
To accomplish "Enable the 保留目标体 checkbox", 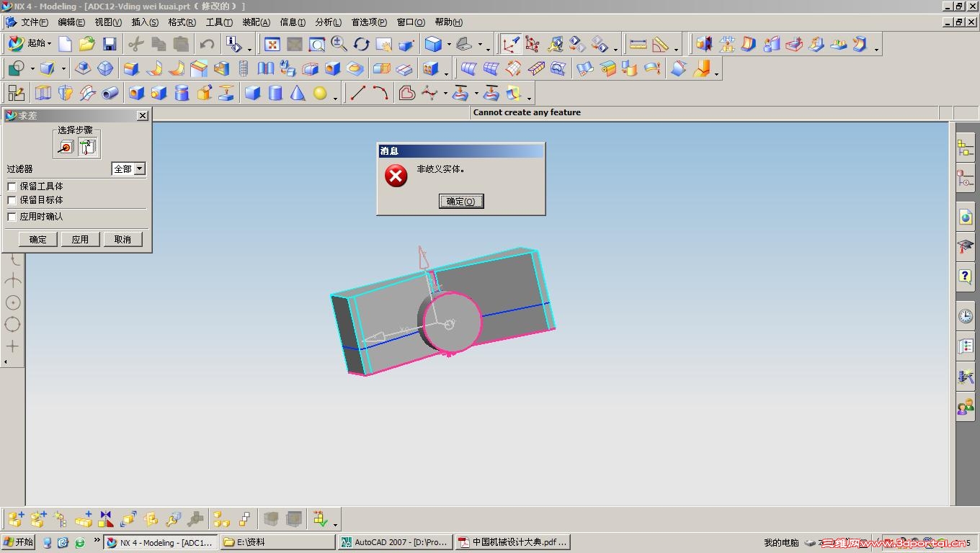I will tap(12, 200).
